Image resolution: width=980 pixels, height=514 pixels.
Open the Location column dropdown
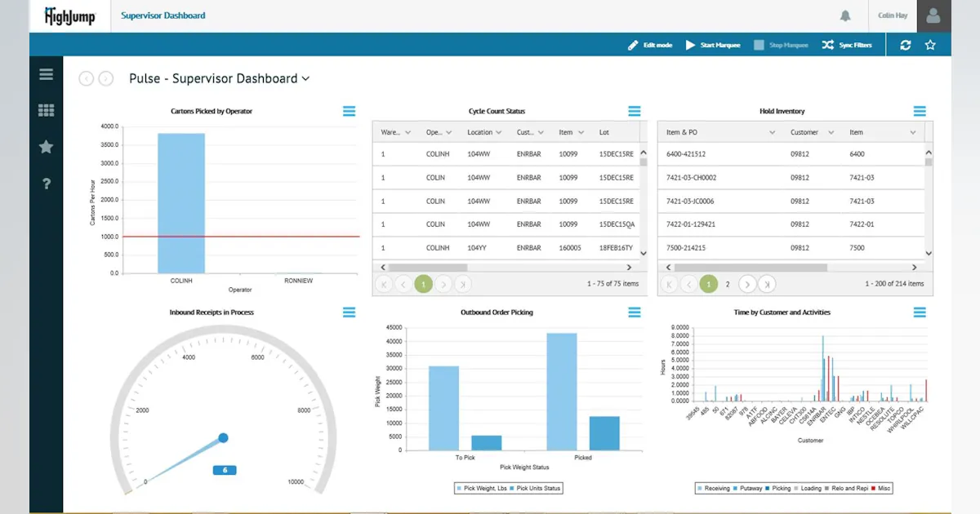point(501,132)
